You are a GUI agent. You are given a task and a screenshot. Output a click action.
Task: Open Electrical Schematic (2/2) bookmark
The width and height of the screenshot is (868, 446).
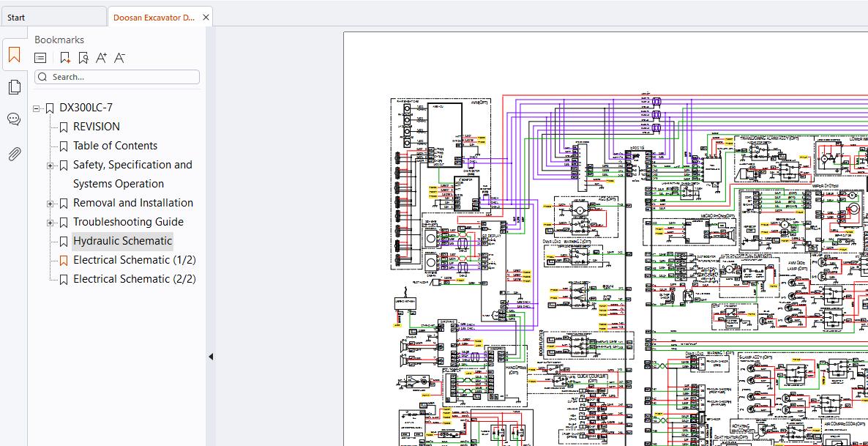pyautogui.click(x=135, y=279)
